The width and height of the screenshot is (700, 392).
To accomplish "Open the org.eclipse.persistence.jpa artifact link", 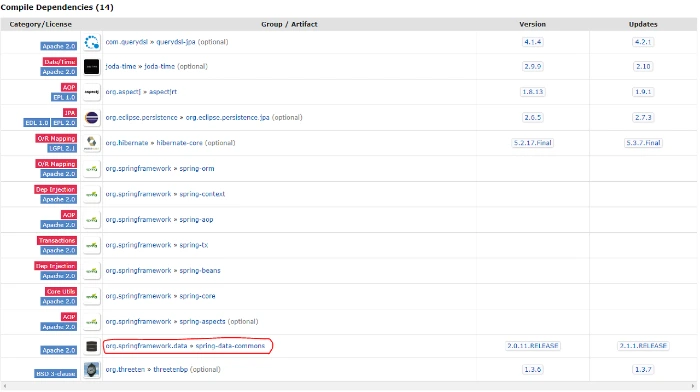I will coord(228,117).
